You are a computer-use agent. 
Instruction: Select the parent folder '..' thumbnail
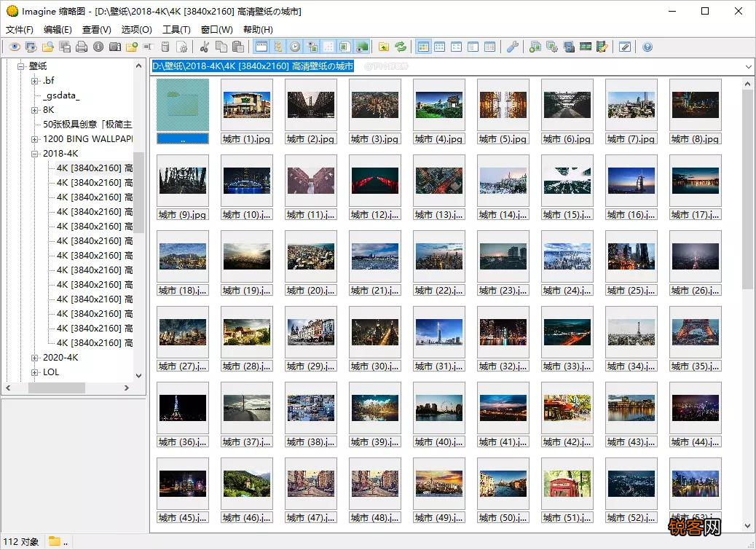coord(183,111)
